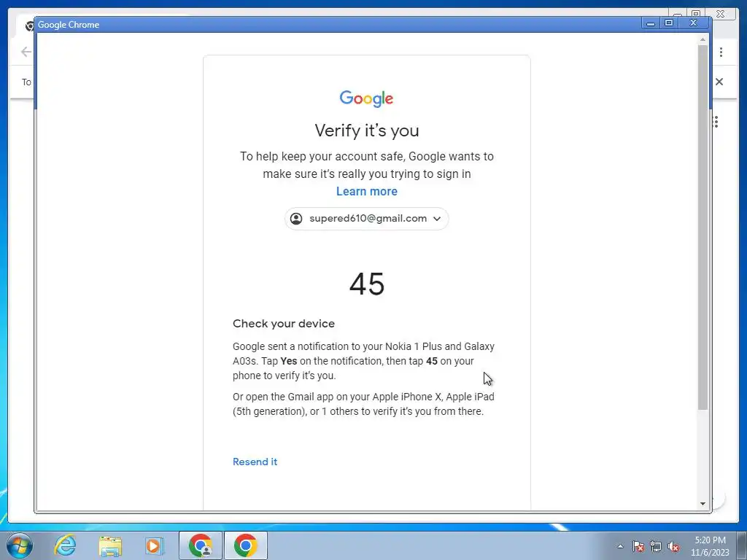Viewport: 747px width, 560px height.
Task: Switch to the Chrome profile window in taskbar
Action: pyautogui.click(x=201, y=545)
